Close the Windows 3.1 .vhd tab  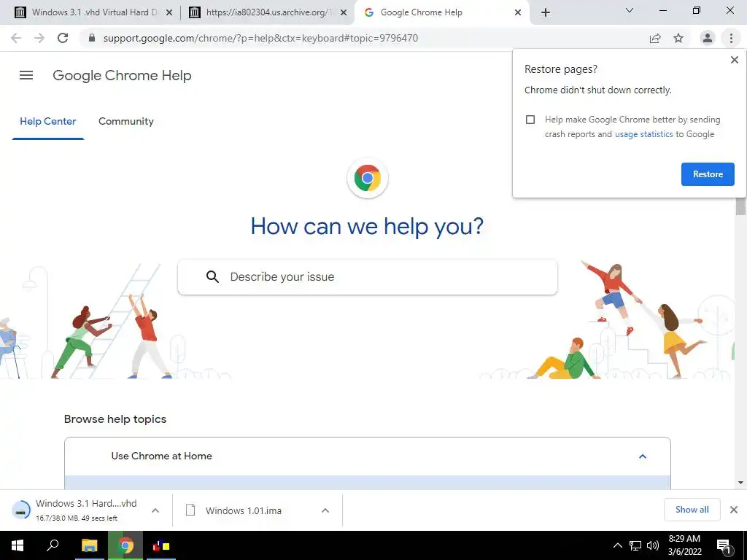(x=169, y=13)
